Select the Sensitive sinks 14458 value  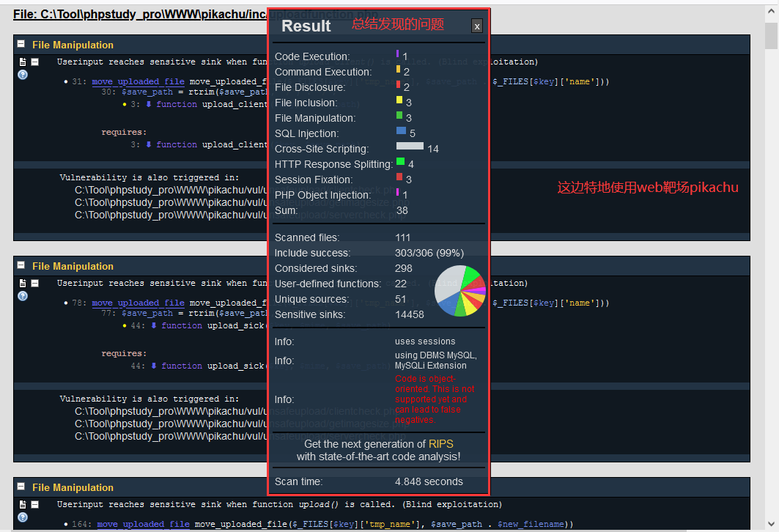click(410, 314)
